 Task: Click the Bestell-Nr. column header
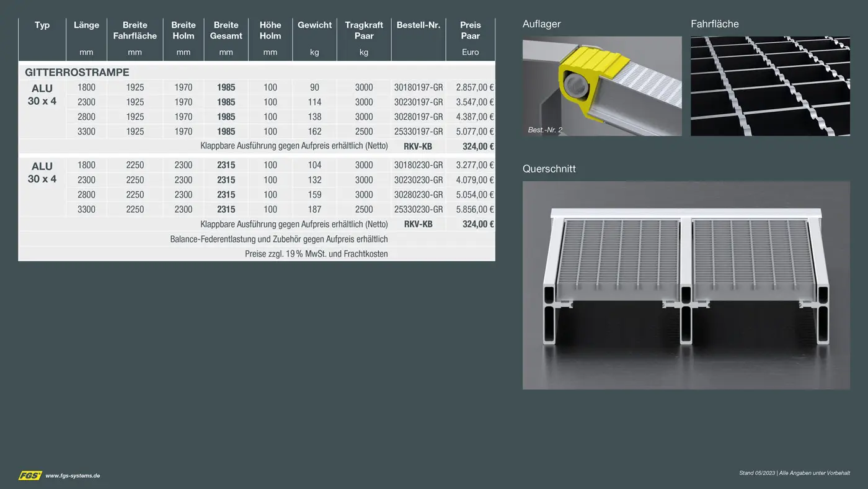click(x=418, y=25)
